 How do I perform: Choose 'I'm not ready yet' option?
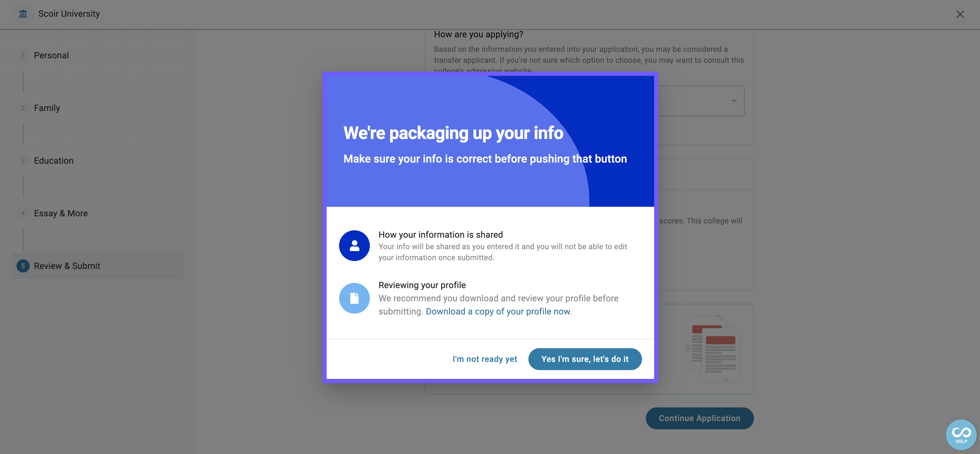pos(485,359)
